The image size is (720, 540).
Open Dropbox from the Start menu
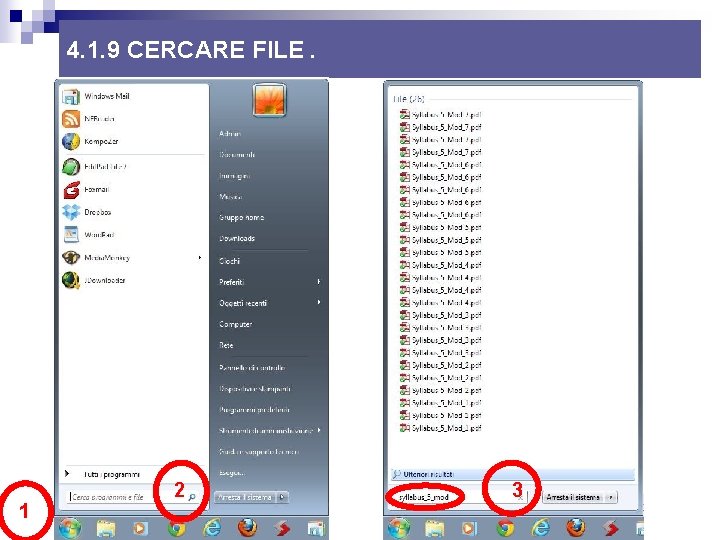(87, 212)
